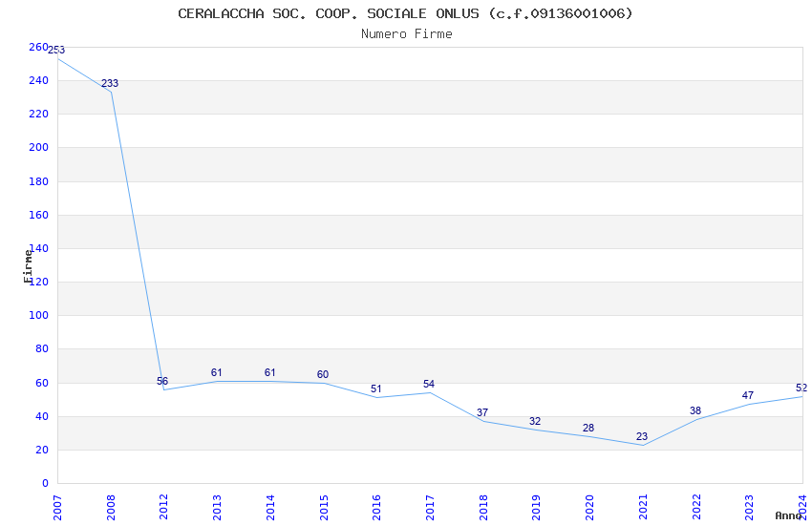Select the data label 37 for 2018
This screenshot has height=525, width=812.
pyautogui.click(x=482, y=412)
